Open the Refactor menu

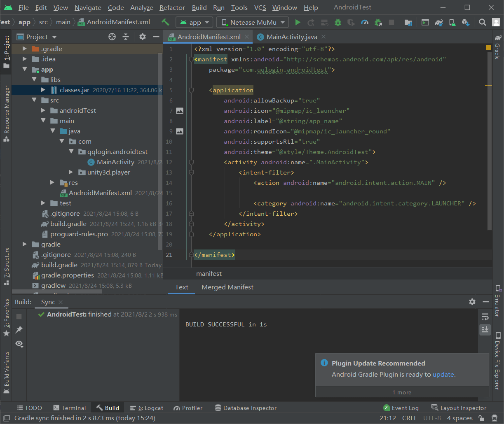pyautogui.click(x=172, y=7)
